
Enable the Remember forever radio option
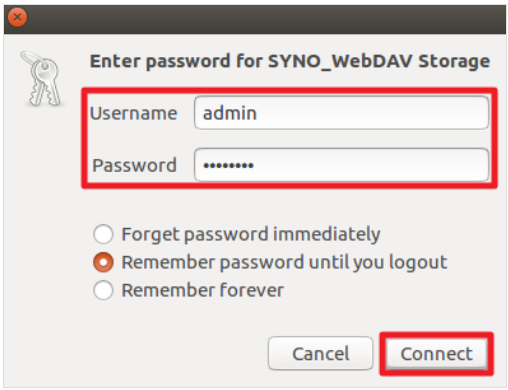pyautogui.click(x=103, y=290)
